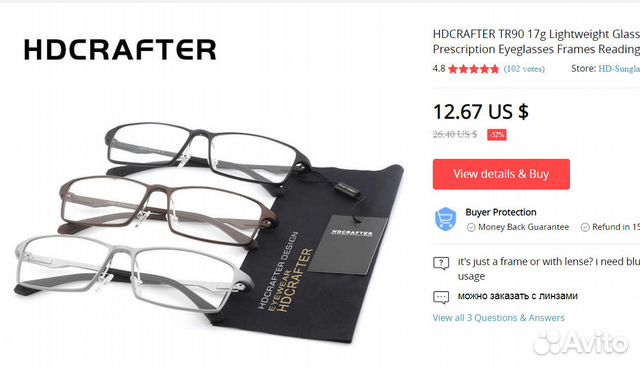The width and height of the screenshot is (640, 368).
Task: Click the red five-star rating
Action: [x=473, y=69]
